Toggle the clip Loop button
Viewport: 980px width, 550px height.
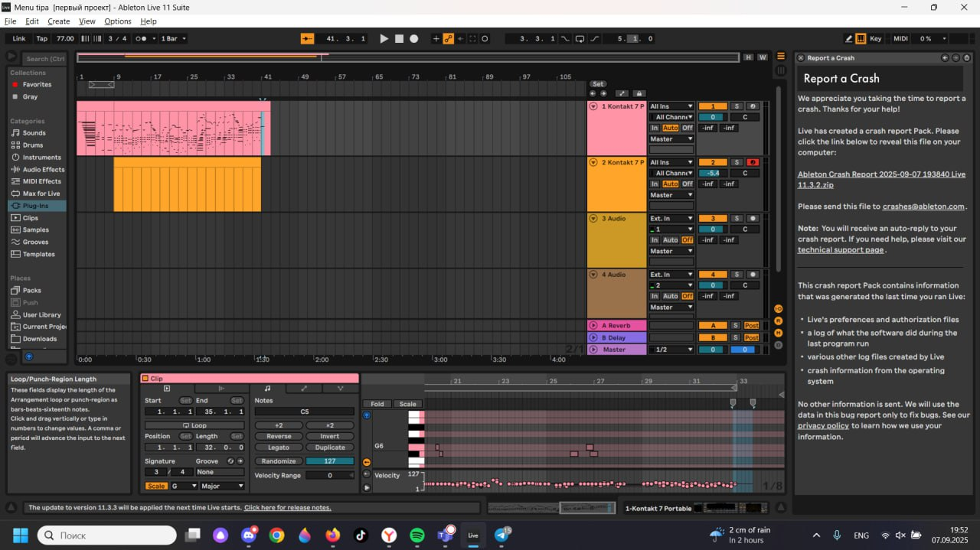tap(194, 425)
